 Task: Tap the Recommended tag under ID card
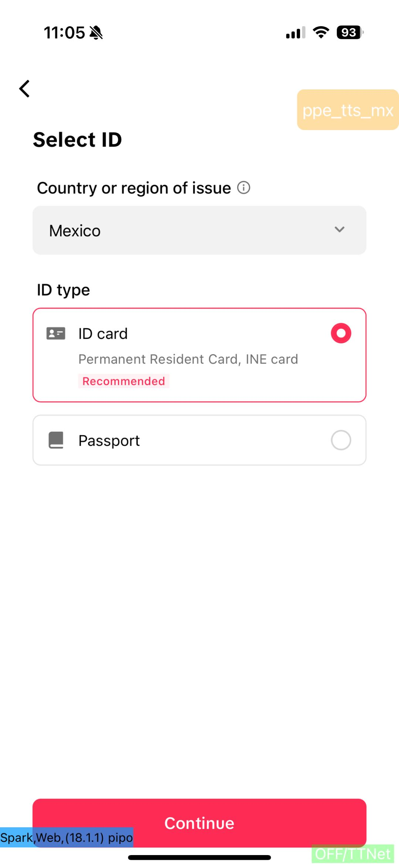pyautogui.click(x=123, y=381)
